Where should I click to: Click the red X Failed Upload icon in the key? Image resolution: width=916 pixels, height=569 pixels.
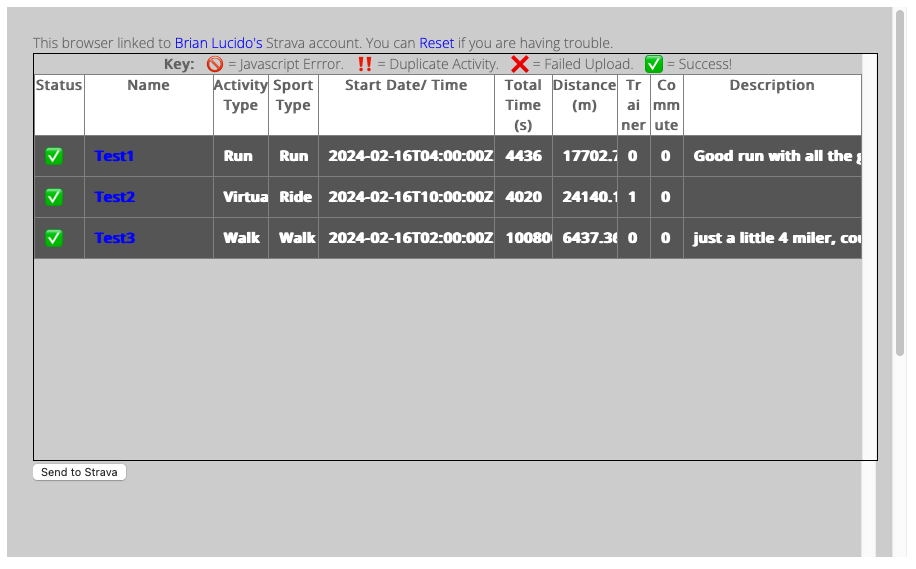[x=519, y=64]
